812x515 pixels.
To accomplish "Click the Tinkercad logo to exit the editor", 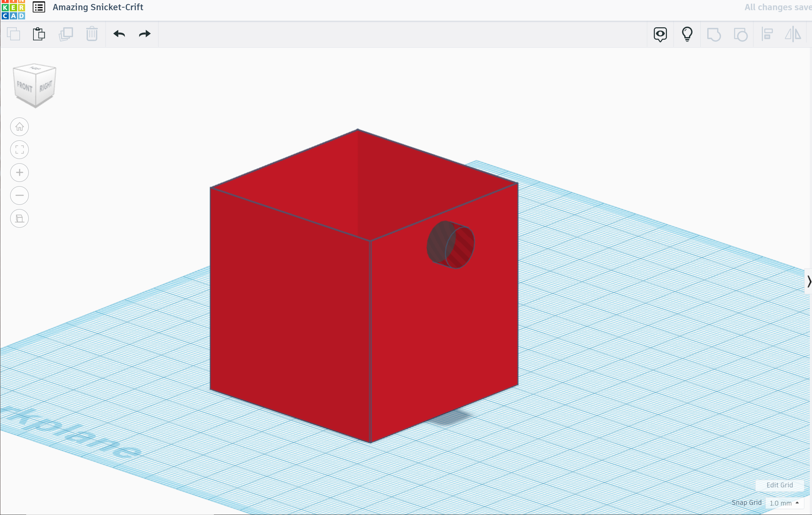I will [x=13, y=10].
